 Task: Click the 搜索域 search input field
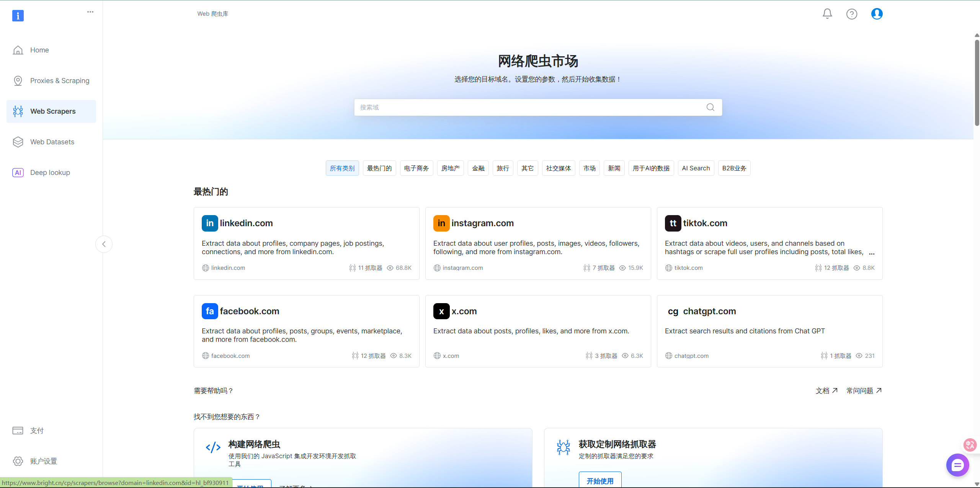[528, 108]
